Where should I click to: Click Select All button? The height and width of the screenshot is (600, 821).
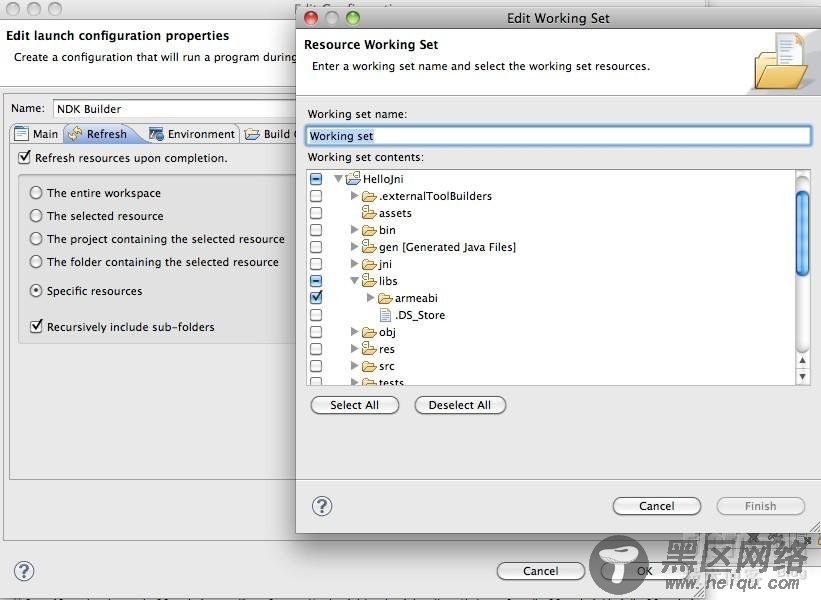(354, 405)
